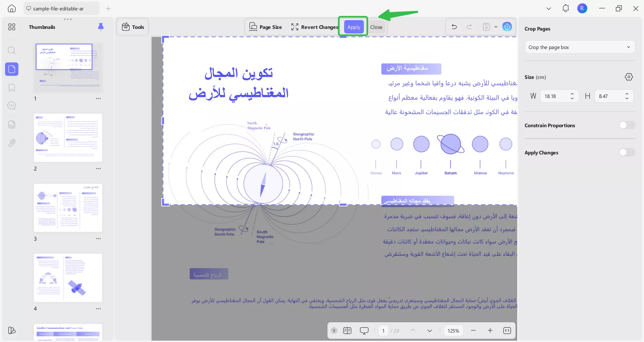
Task: Open Page Size options
Action: tap(266, 27)
